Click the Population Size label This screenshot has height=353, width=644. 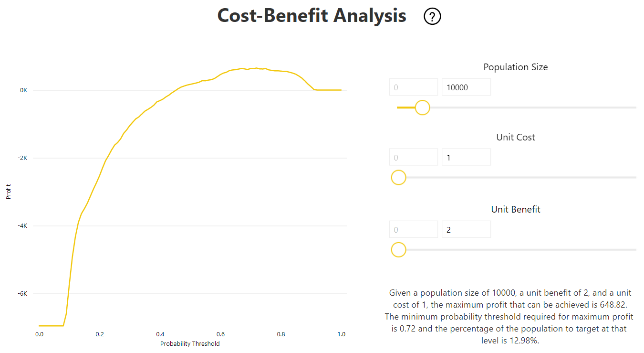515,67
